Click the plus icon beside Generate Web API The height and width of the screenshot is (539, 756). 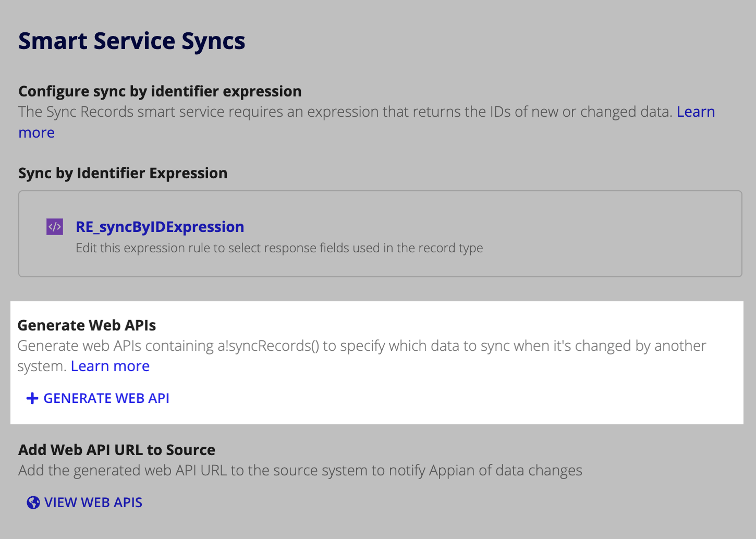[x=32, y=398]
